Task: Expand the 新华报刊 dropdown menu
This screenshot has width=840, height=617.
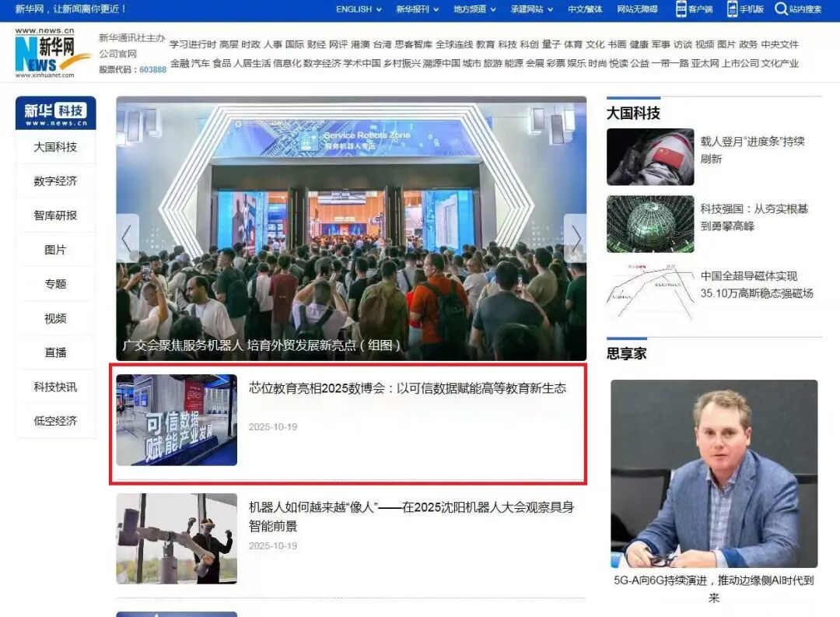Action: (x=417, y=9)
